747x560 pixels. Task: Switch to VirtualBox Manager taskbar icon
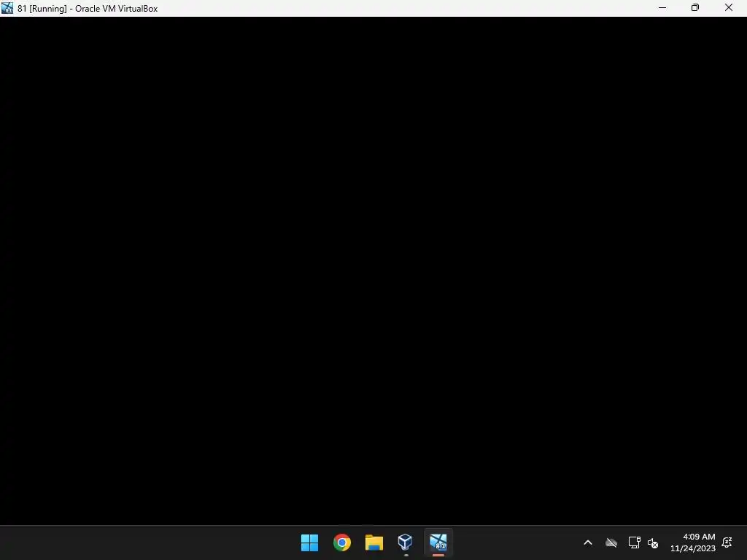(406, 542)
